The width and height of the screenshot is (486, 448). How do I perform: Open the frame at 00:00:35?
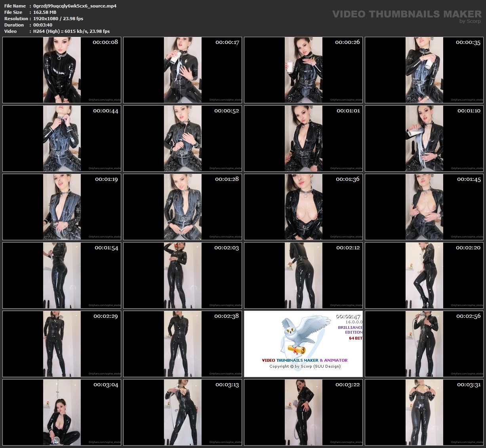[424, 70]
